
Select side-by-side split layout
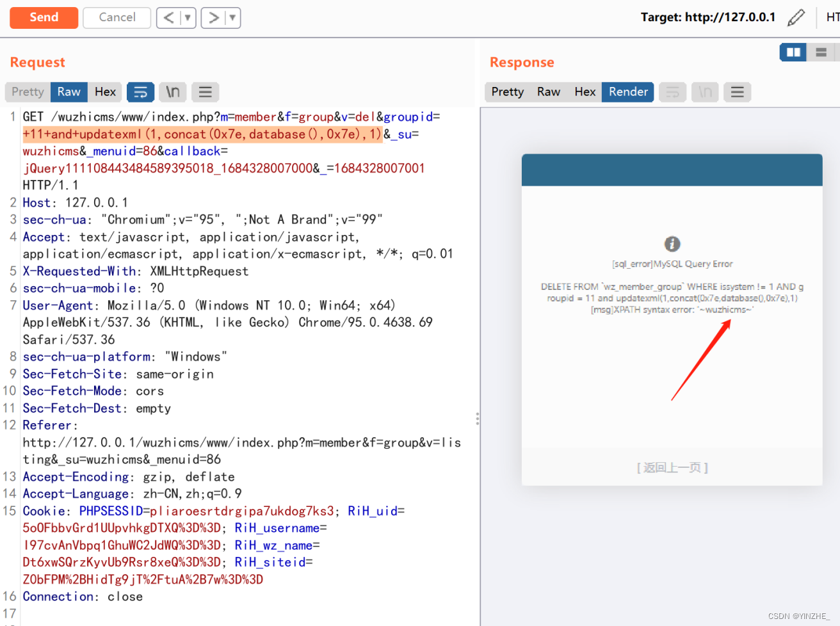click(793, 52)
